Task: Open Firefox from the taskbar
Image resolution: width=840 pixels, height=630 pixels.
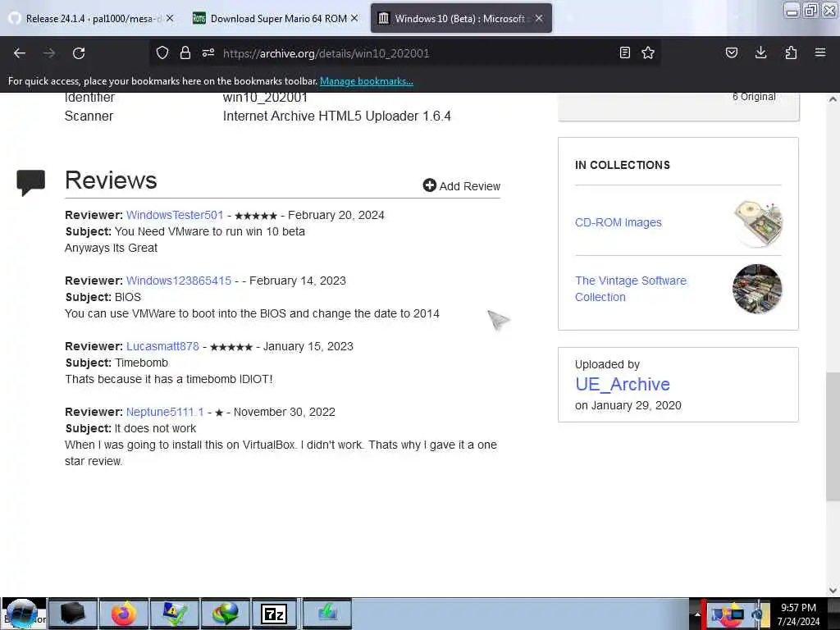Action: point(124,614)
